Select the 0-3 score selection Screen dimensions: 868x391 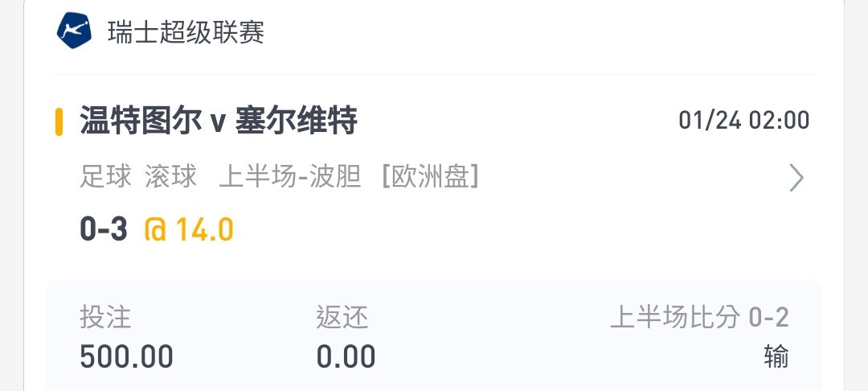[x=104, y=229]
